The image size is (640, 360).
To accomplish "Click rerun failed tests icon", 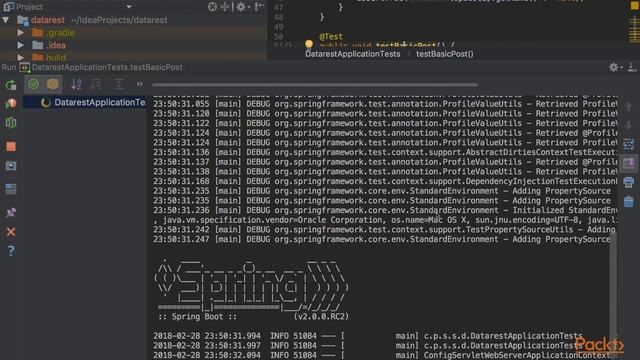I will click(11, 104).
